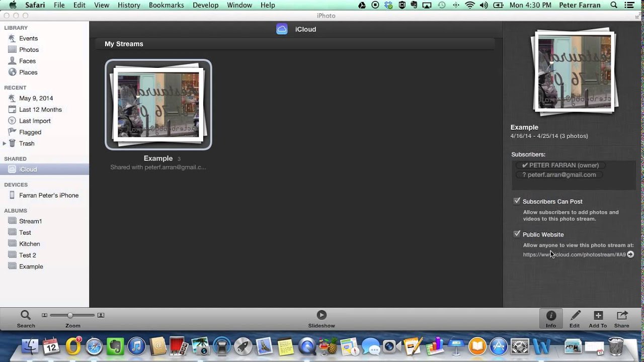Click the Share toolbar button

(x=622, y=319)
